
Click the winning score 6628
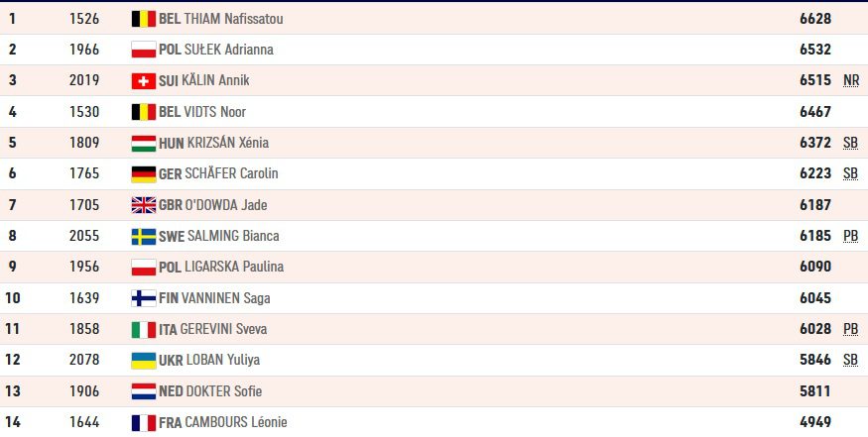point(815,19)
